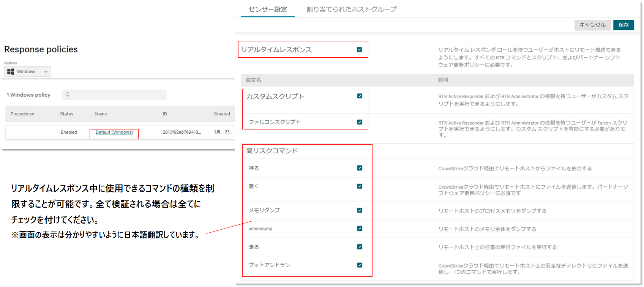Screen dimensions: 644x287
Task: Switch to 割り当てられたホストグループ tab
Action: 352,9
